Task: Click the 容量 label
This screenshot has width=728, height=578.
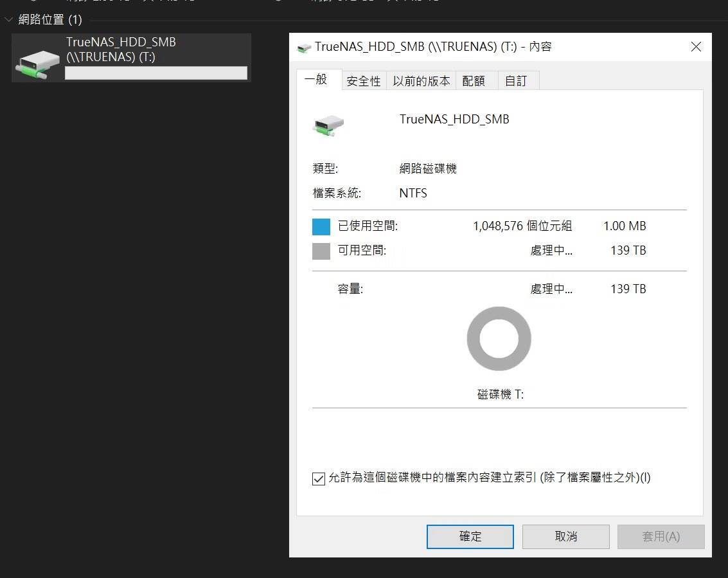Action: [350, 289]
